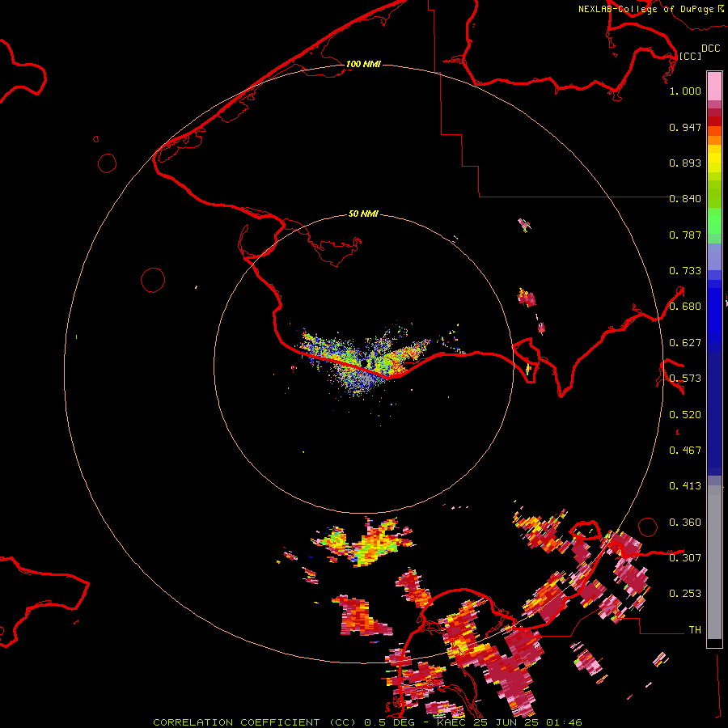Select the 0.307 scale value
Image resolution: width=728 pixels, height=728 pixels.
coord(685,558)
